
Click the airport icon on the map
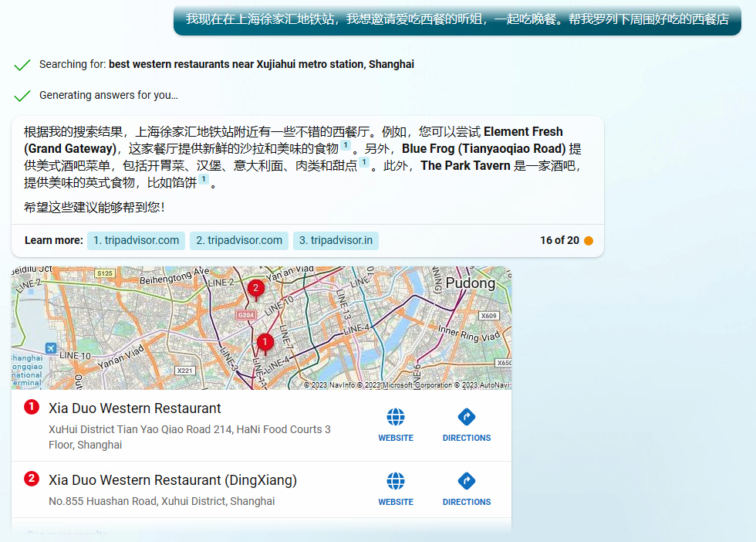51,347
